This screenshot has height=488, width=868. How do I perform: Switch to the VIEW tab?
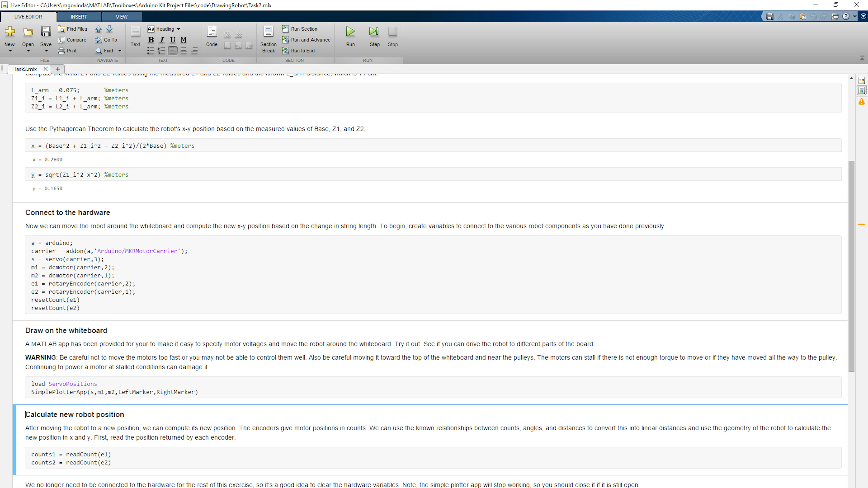[122, 17]
